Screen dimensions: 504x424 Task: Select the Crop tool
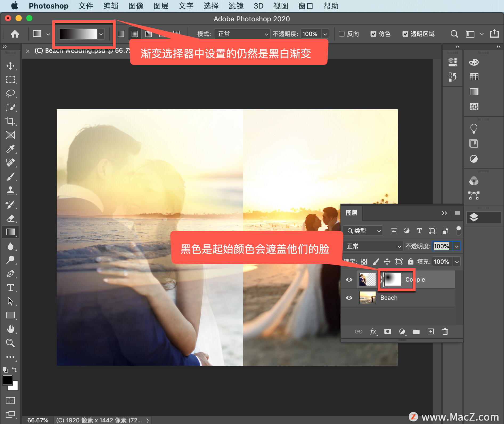(x=11, y=121)
